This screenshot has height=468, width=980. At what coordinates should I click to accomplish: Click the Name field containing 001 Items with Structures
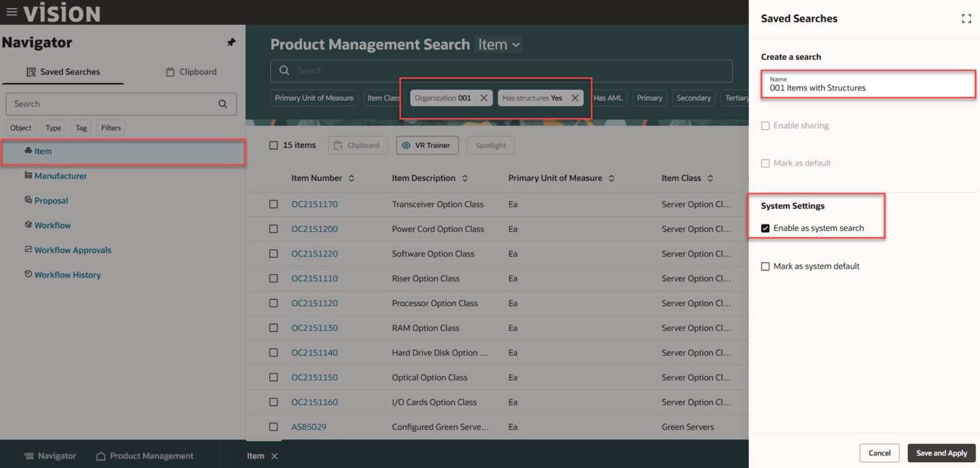tap(868, 87)
